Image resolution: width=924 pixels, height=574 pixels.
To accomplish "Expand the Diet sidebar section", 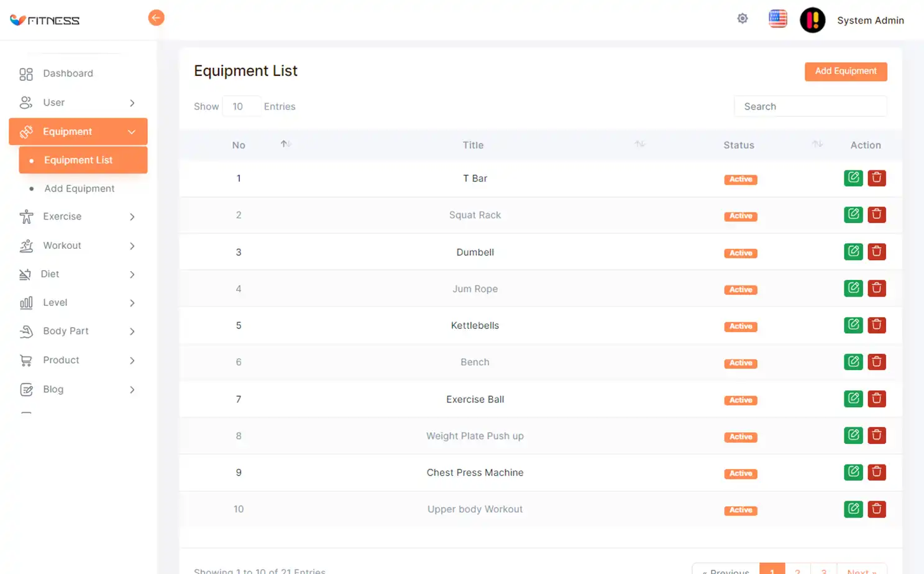I will point(78,274).
